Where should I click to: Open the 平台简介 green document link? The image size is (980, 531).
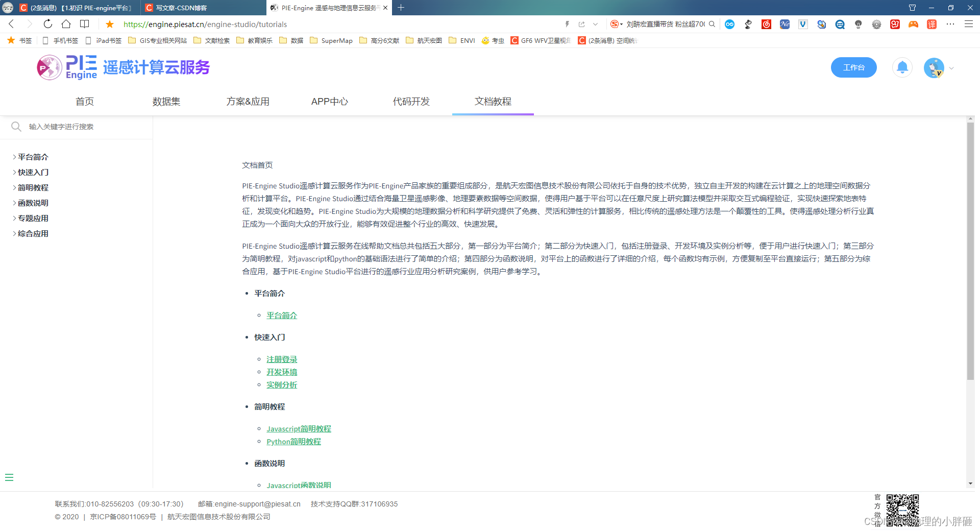click(x=282, y=316)
